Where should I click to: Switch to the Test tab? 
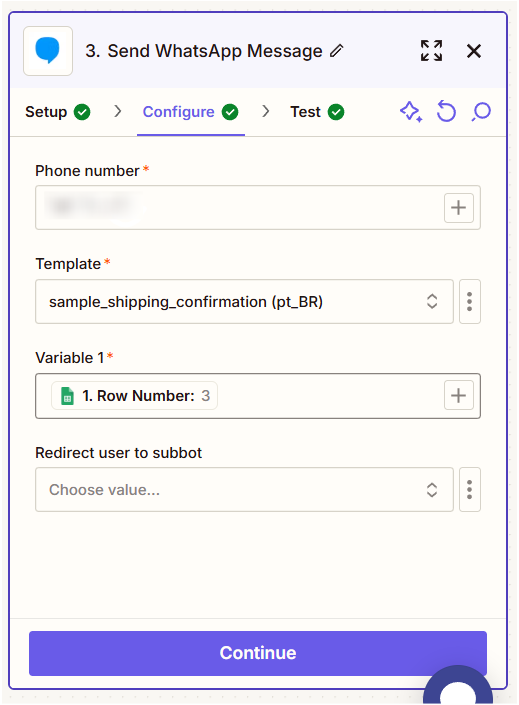317,112
